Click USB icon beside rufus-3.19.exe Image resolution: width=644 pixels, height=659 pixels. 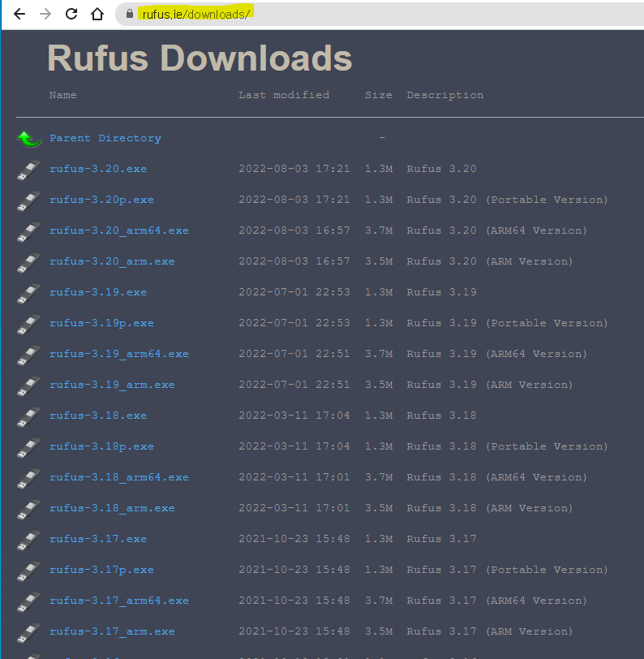coord(28,293)
